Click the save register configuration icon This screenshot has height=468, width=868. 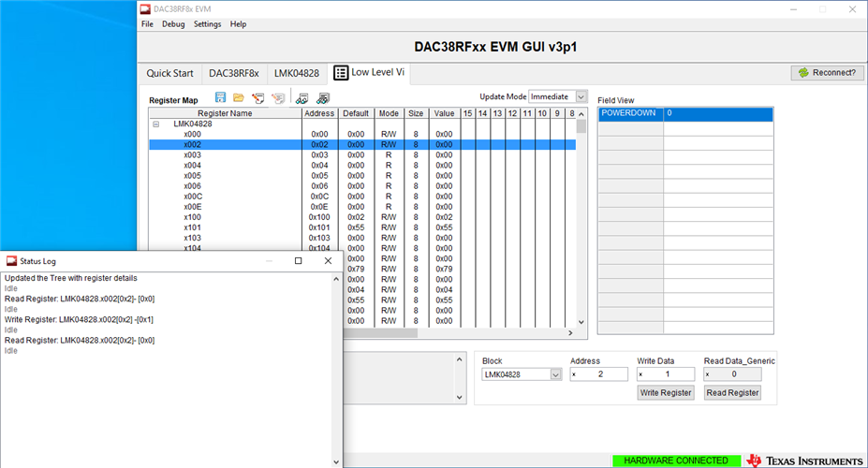click(x=220, y=98)
